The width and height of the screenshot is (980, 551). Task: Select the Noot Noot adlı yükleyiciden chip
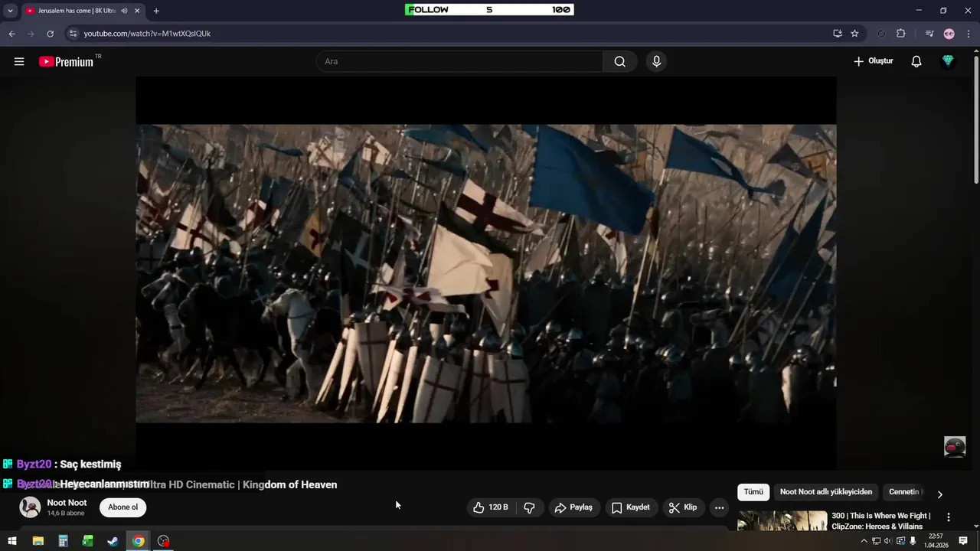825,492
